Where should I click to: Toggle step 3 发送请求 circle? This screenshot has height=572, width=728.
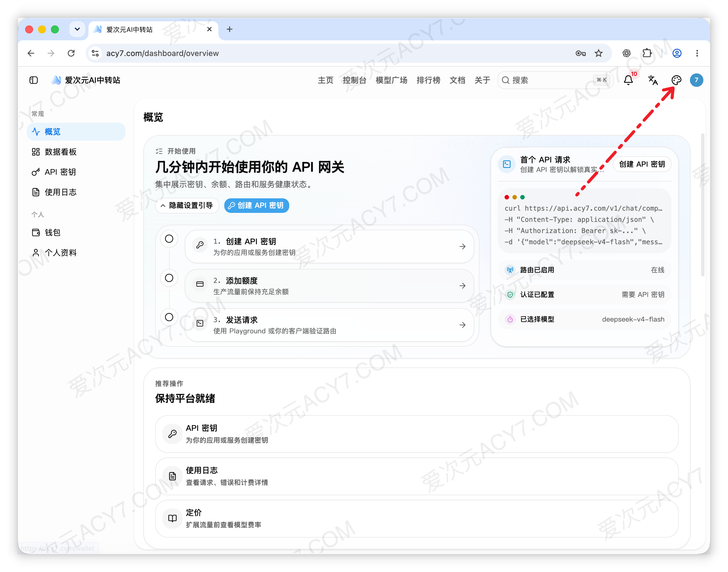(169, 317)
